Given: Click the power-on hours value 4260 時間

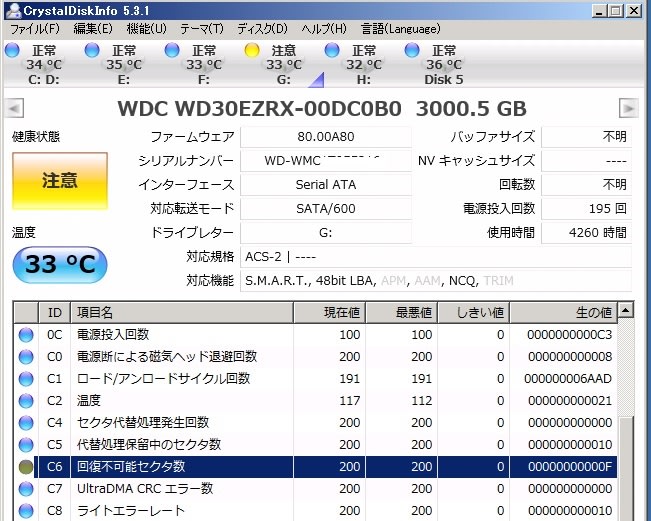Looking at the screenshot, I should (x=587, y=233).
